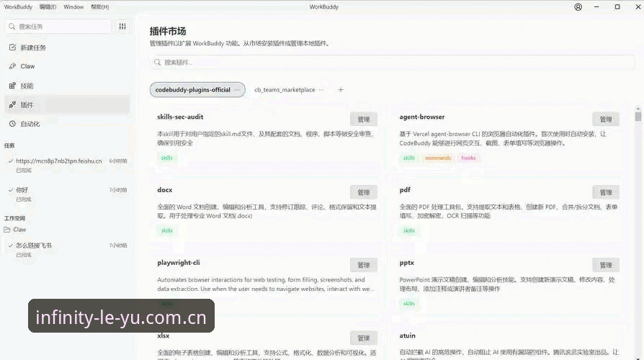Click the new task icon in the sidebar
Screen dimensions: 644x360
(x=12, y=48)
